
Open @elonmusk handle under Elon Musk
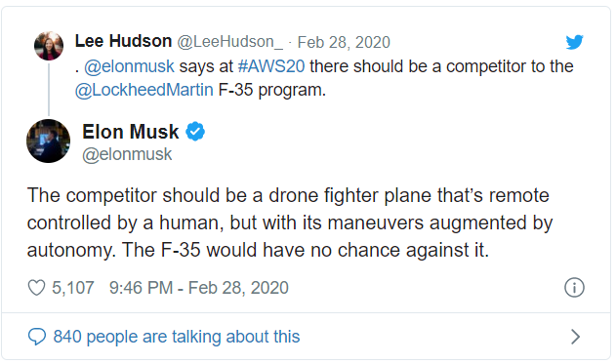[127, 154]
